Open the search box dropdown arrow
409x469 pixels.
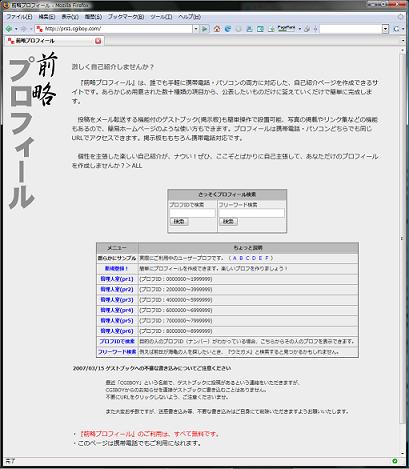click(x=386, y=29)
